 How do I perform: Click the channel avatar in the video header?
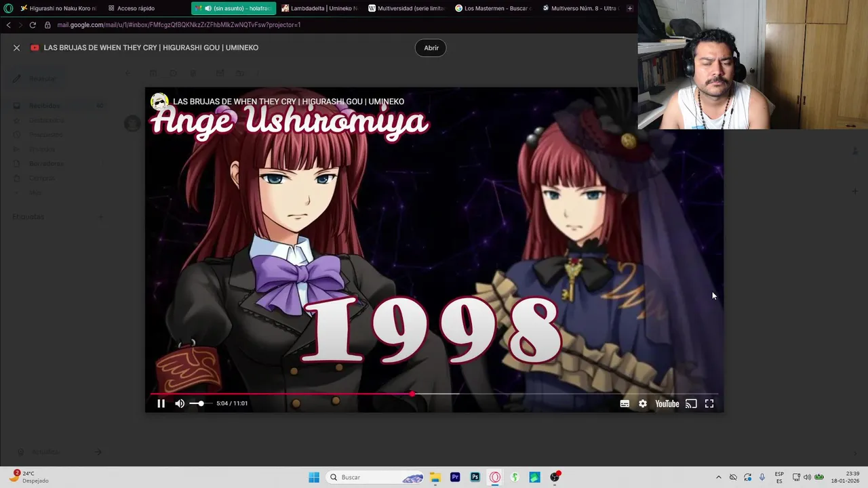coord(159,102)
